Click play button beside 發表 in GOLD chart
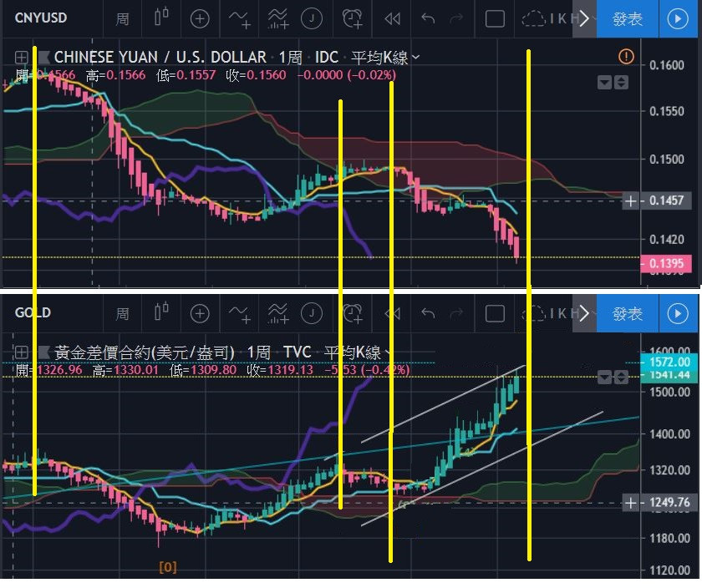 tap(678, 314)
